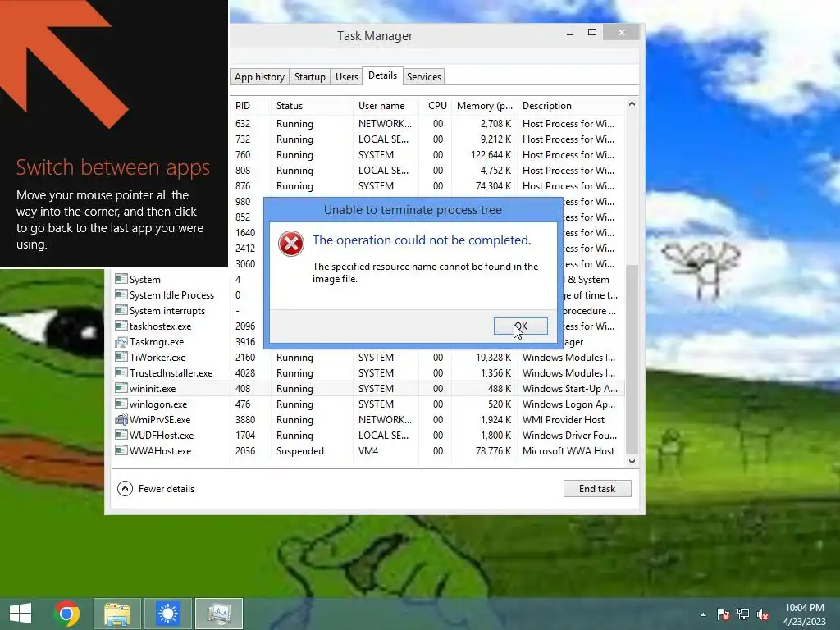Click the scrollbar up arrow
This screenshot has width=840, height=630.
pyautogui.click(x=632, y=104)
